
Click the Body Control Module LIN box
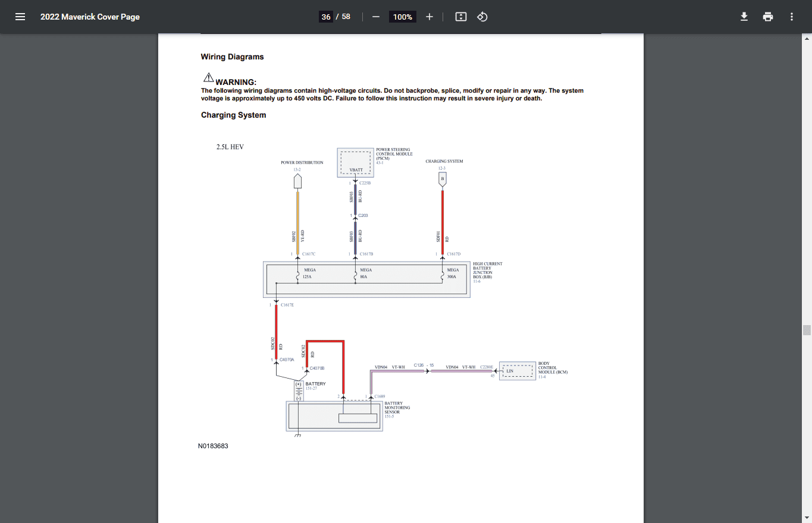tap(517, 371)
